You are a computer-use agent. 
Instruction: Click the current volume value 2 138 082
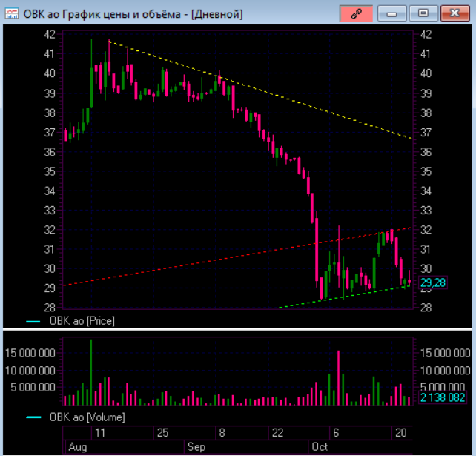point(443,397)
